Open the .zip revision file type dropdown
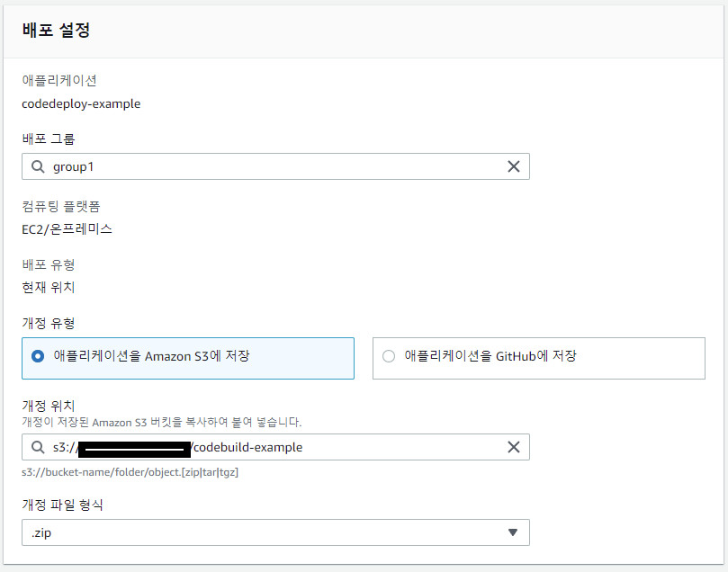Screen dimensions: 728x572 [x=275, y=532]
